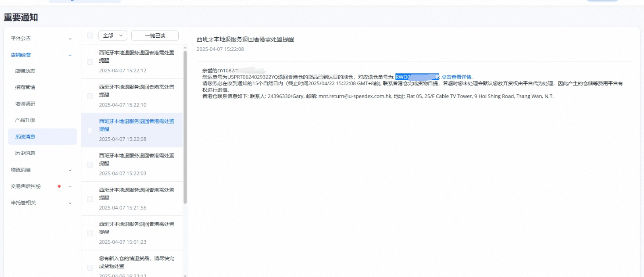The image size is (644, 277).
Task: Open the 全部 filter dropdown
Action: click(113, 36)
